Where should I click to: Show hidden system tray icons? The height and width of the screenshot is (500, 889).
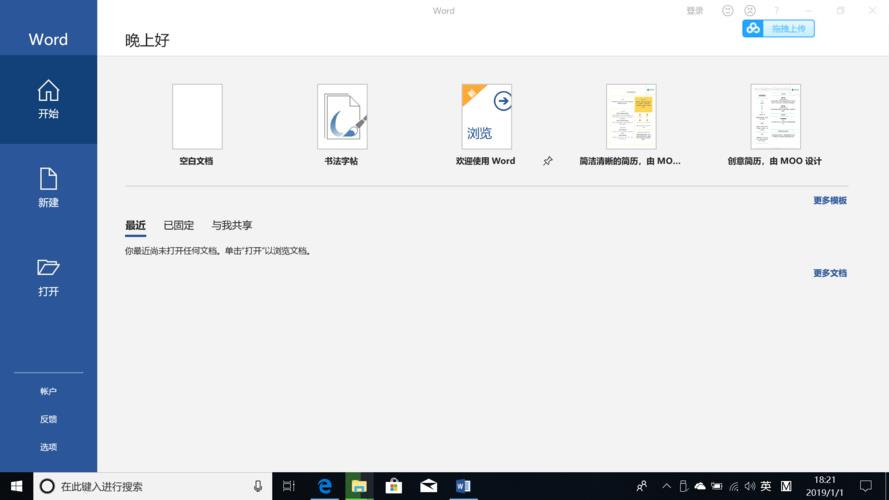pos(667,486)
